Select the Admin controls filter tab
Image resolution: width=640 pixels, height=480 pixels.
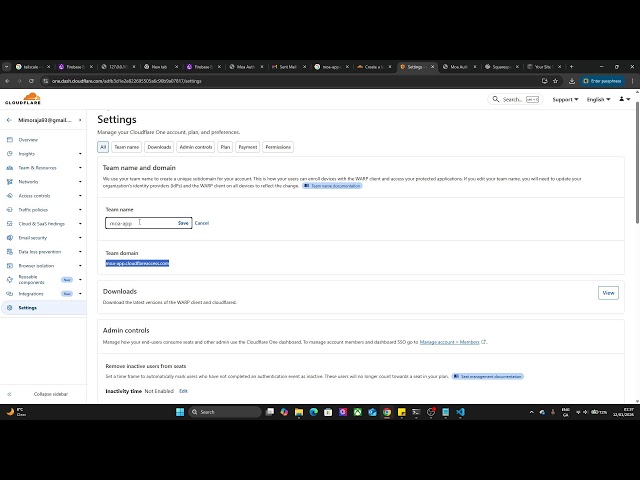(x=196, y=147)
